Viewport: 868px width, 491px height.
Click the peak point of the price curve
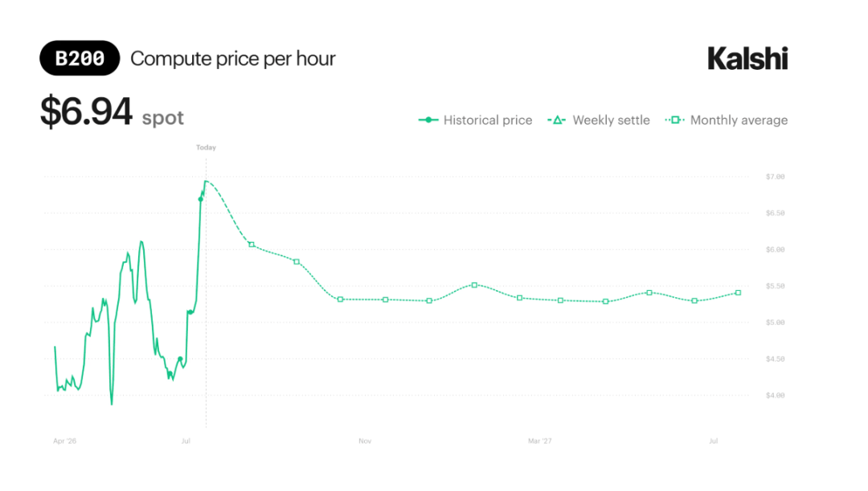(206, 181)
